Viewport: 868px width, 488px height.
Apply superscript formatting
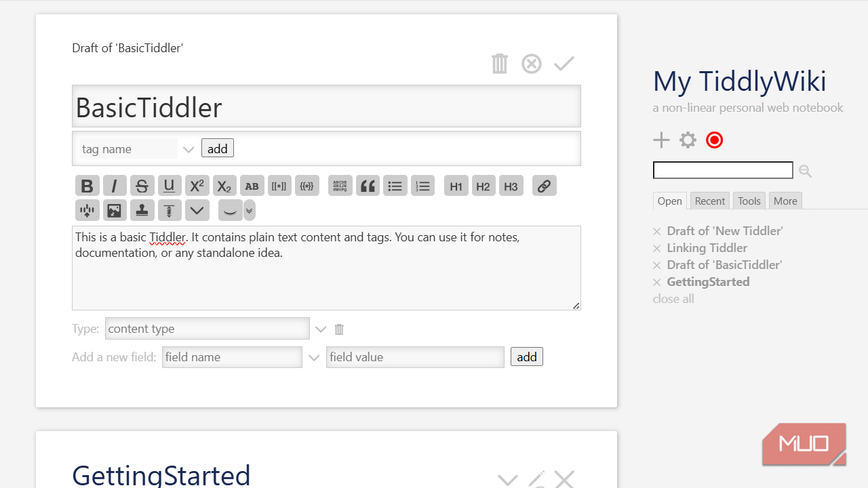(x=197, y=186)
